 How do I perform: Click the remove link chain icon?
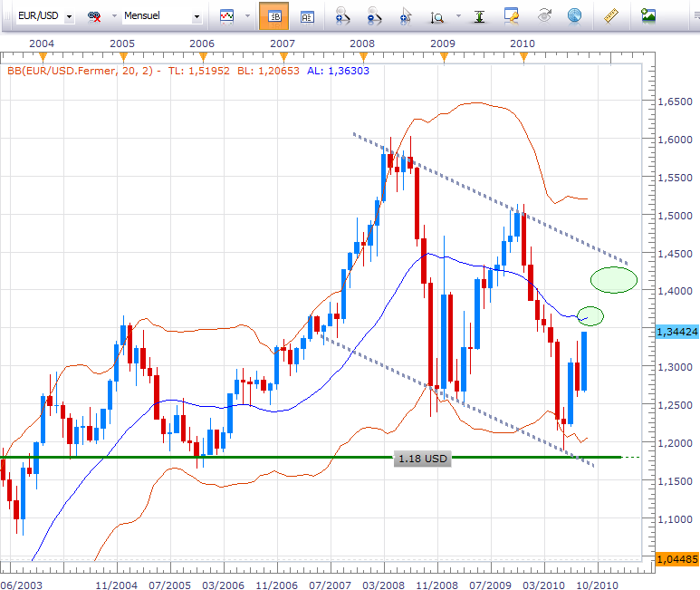pos(94,16)
